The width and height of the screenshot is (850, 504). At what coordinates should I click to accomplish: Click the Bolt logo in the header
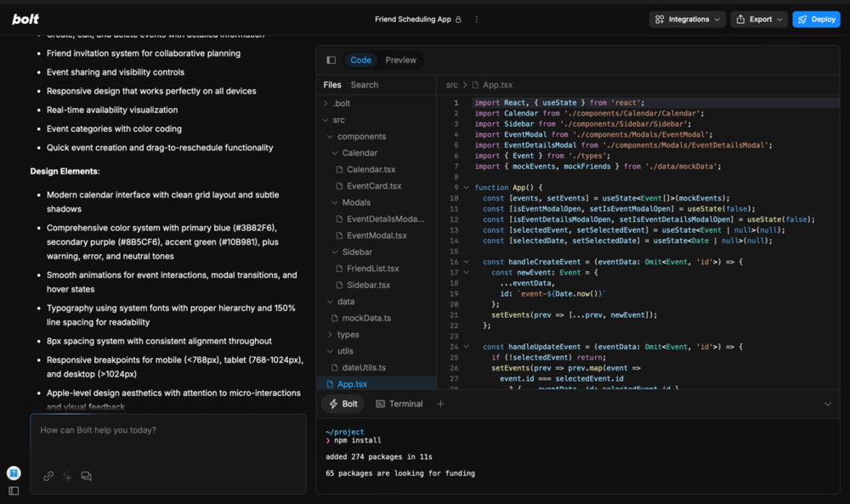click(x=25, y=19)
